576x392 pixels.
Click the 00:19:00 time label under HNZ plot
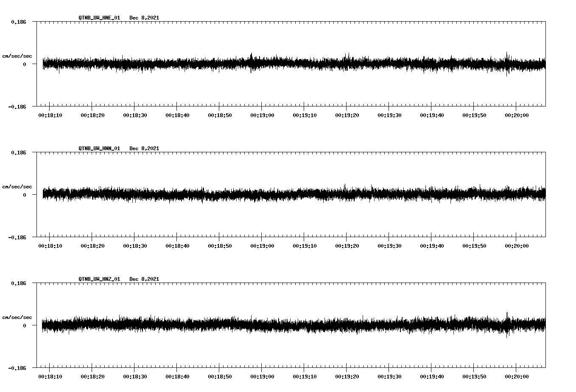[262, 377]
